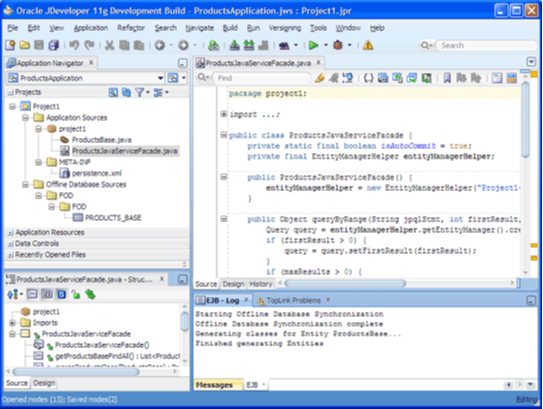Screen dimensions: 543x409
Task: Click the curly braces icon in editor toolbar
Action: point(368,78)
